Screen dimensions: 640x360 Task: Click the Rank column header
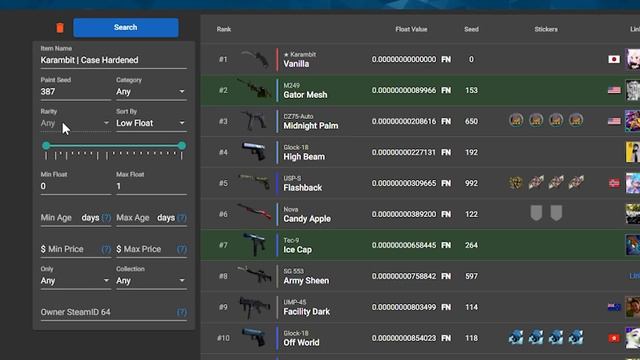tap(224, 29)
